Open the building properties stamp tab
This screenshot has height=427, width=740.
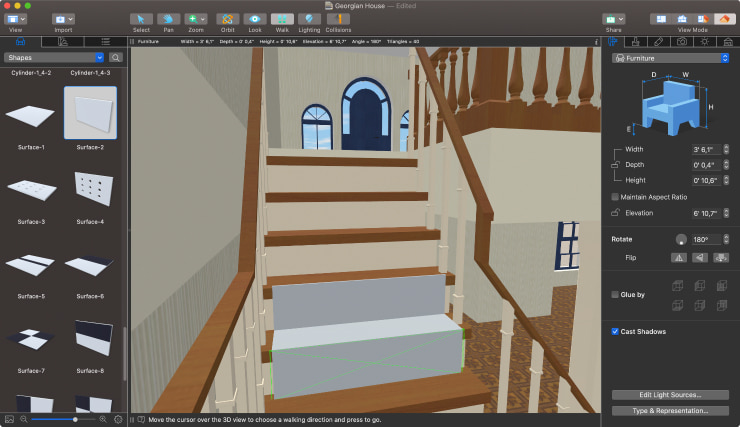[x=636, y=42]
